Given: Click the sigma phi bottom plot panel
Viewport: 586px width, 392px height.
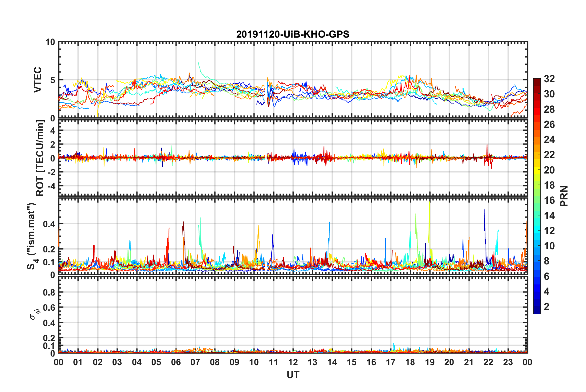Looking at the screenshot, I should (x=293, y=314).
